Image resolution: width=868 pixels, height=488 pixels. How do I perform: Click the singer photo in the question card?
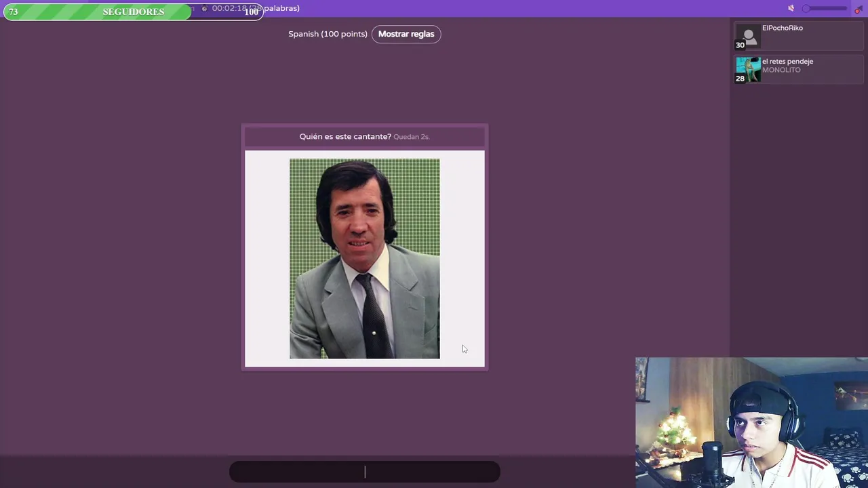365,259
